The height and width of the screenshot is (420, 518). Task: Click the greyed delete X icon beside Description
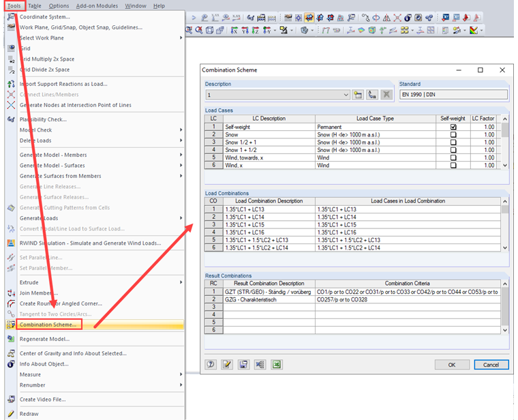click(x=386, y=95)
